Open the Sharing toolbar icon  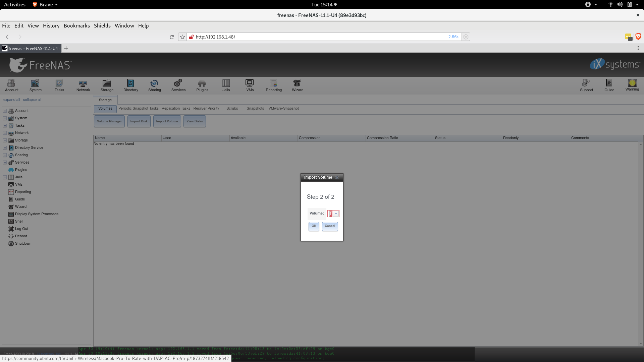155,85
